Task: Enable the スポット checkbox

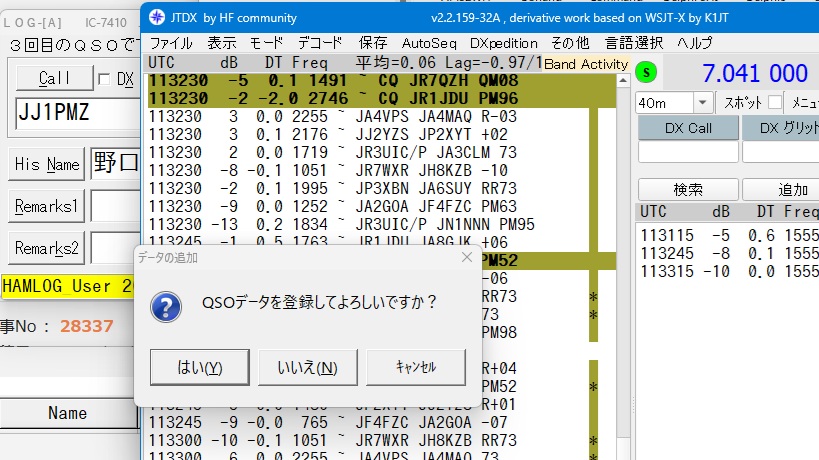Action: point(775,102)
